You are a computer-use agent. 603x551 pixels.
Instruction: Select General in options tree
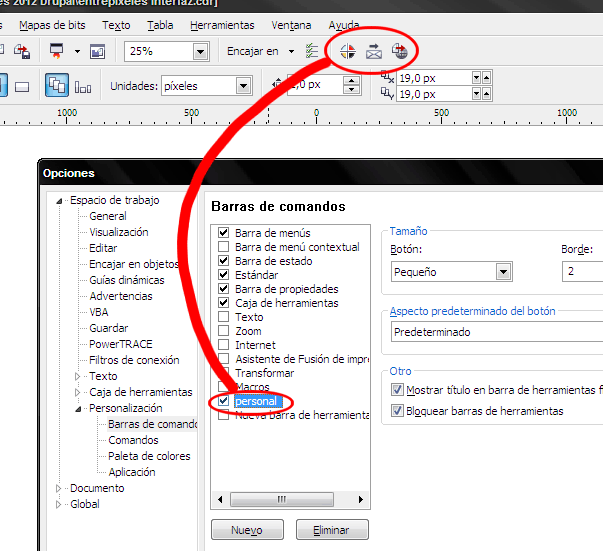pos(108,216)
